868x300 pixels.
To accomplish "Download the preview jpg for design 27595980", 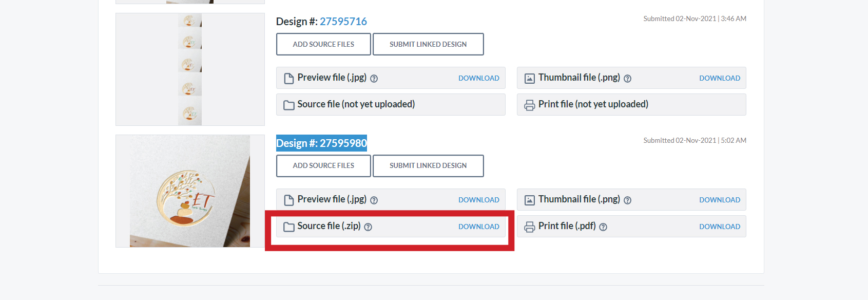I will pos(478,200).
